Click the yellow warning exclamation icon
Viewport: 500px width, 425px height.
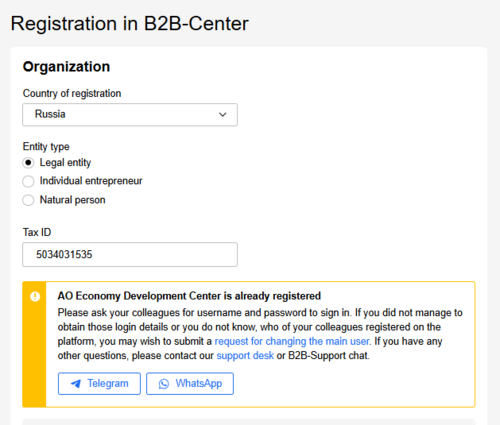coord(35,296)
